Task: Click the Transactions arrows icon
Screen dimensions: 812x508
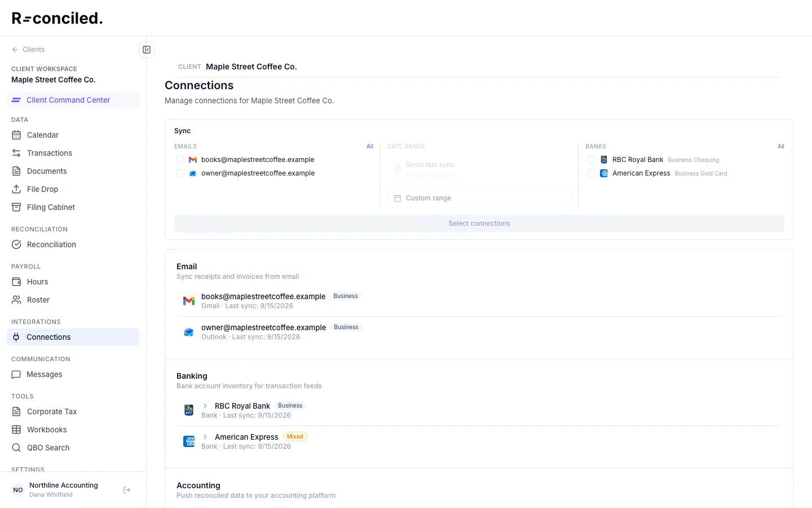Action: pyautogui.click(x=16, y=153)
